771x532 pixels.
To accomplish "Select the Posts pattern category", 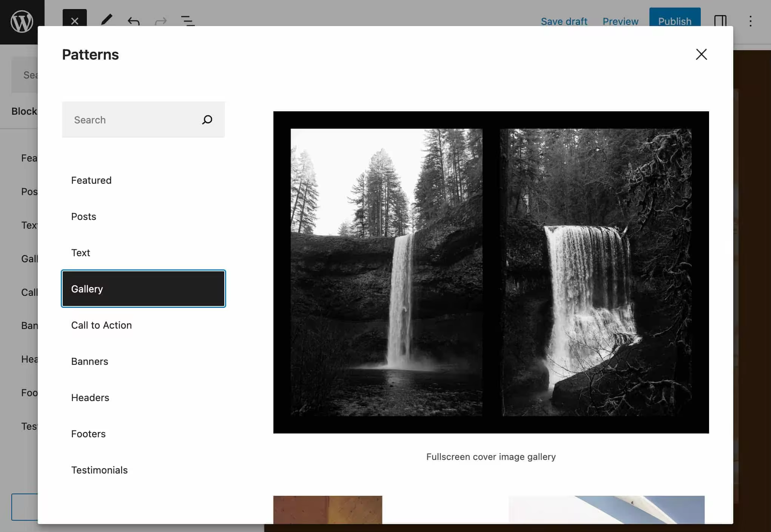I will click(x=143, y=217).
